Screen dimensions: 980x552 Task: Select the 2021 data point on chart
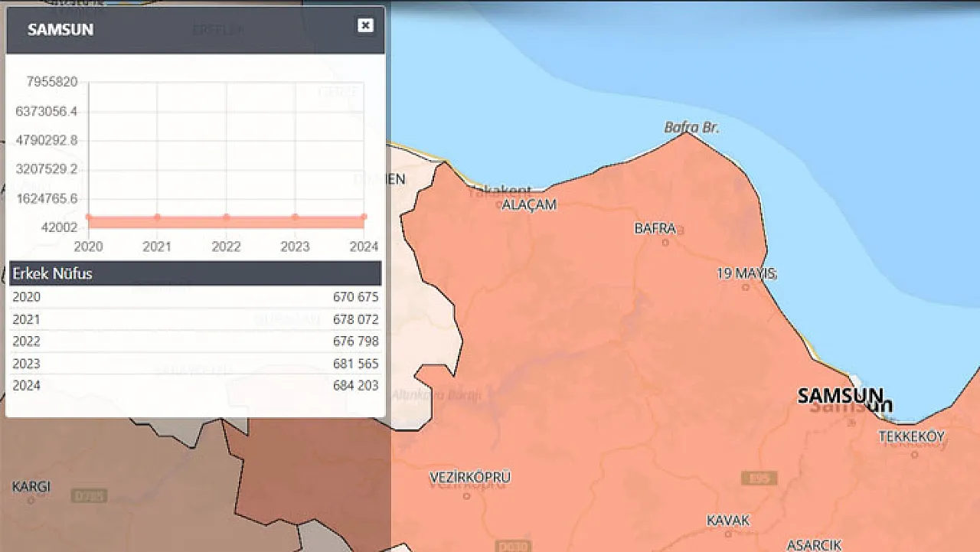[x=158, y=217]
